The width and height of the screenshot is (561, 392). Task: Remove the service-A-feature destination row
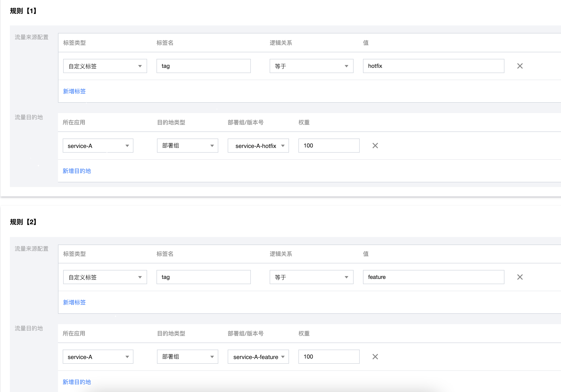pos(375,357)
